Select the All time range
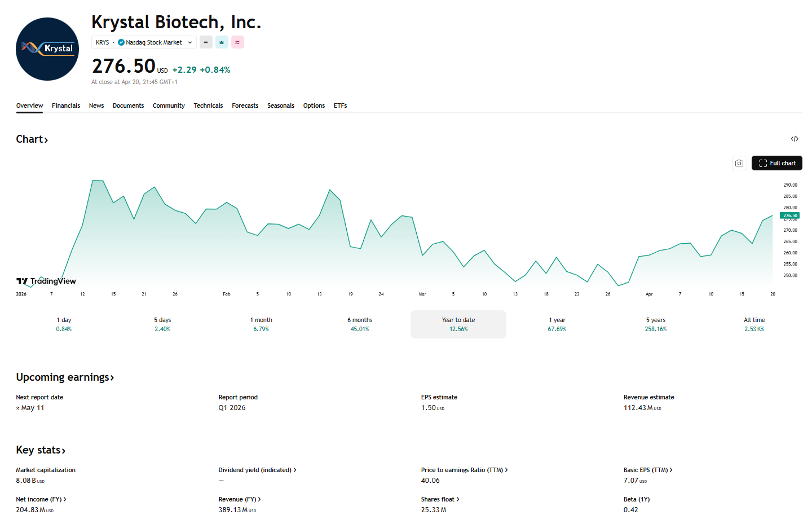 tap(754, 324)
